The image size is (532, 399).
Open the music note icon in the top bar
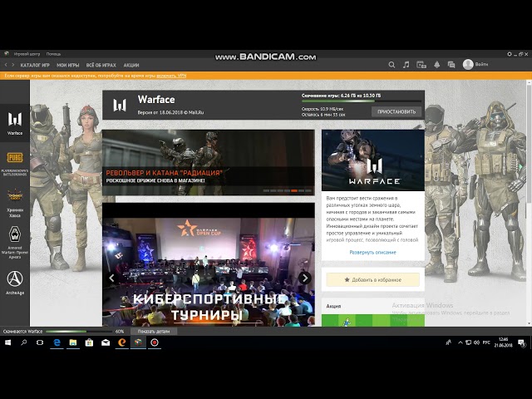point(406,65)
